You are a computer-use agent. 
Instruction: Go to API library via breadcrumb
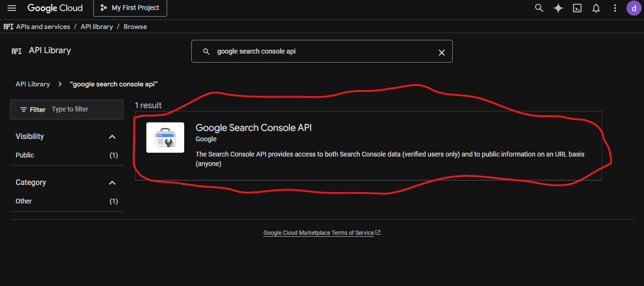[97, 27]
